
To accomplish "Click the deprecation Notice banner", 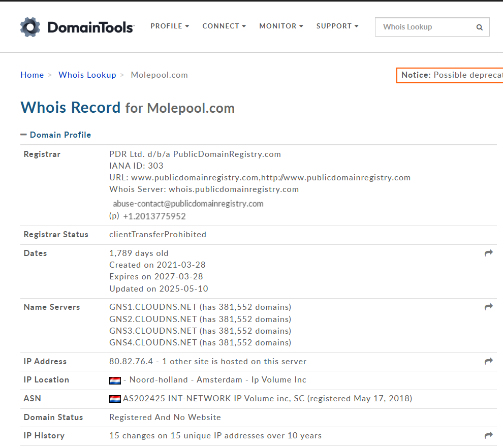I will coord(450,75).
